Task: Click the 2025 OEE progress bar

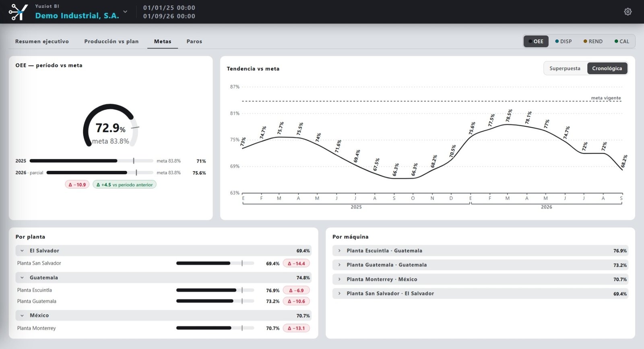Action: 91,161
